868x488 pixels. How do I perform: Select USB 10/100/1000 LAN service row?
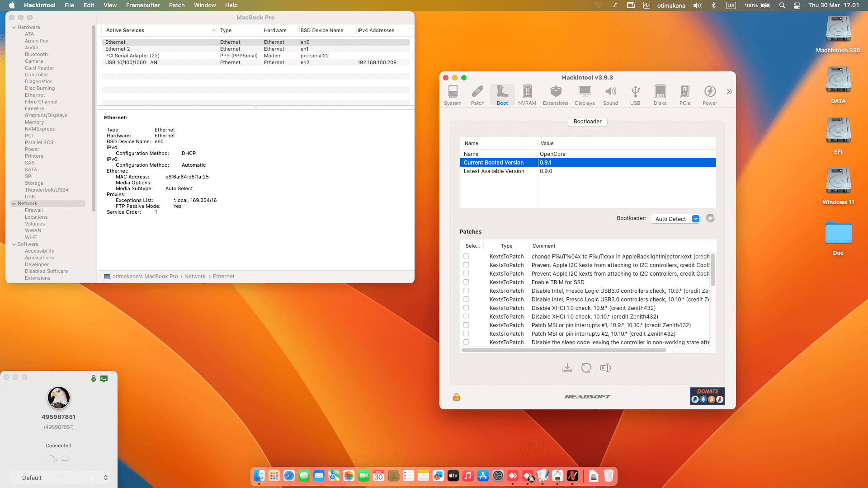pyautogui.click(x=131, y=62)
